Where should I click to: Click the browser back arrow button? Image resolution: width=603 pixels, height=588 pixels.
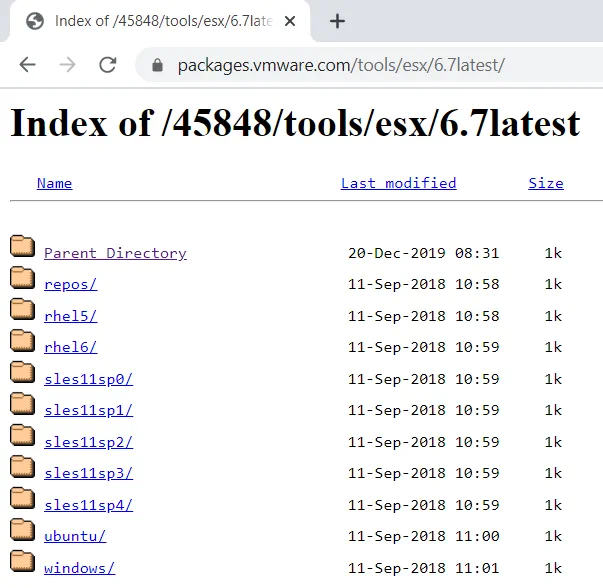pyautogui.click(x=27, y=65)
